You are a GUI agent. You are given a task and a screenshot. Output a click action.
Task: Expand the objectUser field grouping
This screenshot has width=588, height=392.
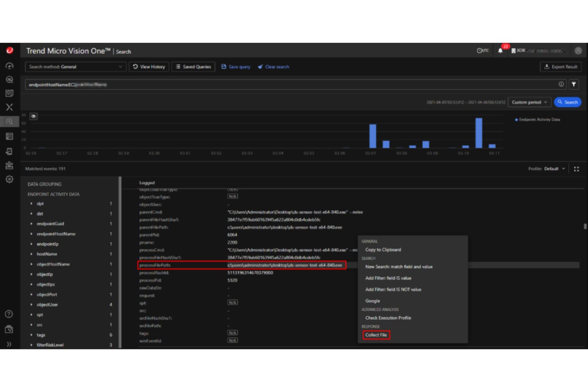click(x=32, y=304)
